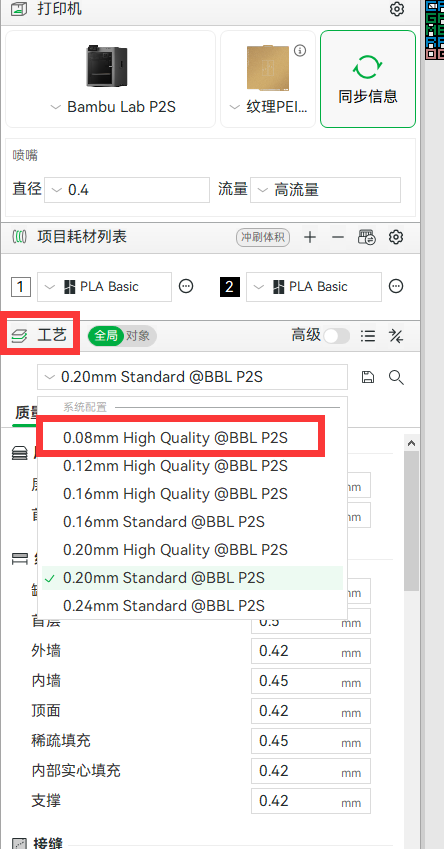444x849 pixels.
Task: Click the scrollbar up arrow
Action: [x=412, y=443]
